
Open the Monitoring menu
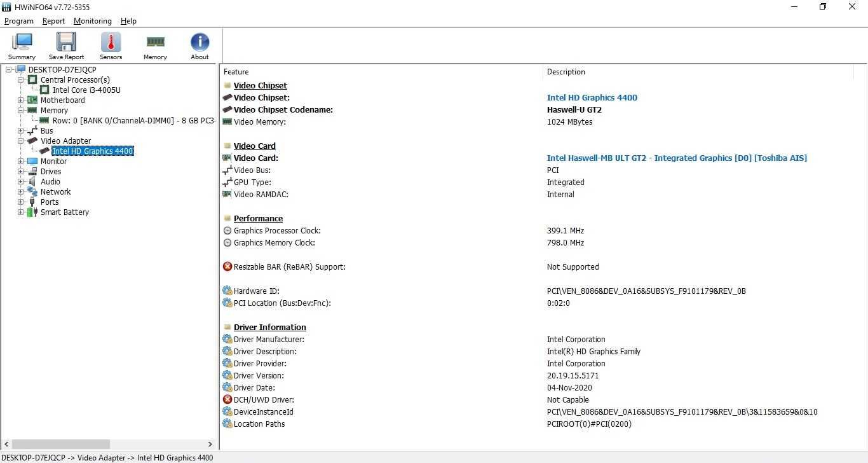pos(92,21)
